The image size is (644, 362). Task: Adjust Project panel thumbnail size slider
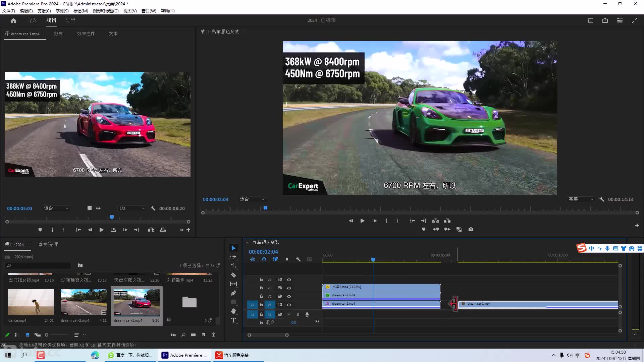(57, 335)
